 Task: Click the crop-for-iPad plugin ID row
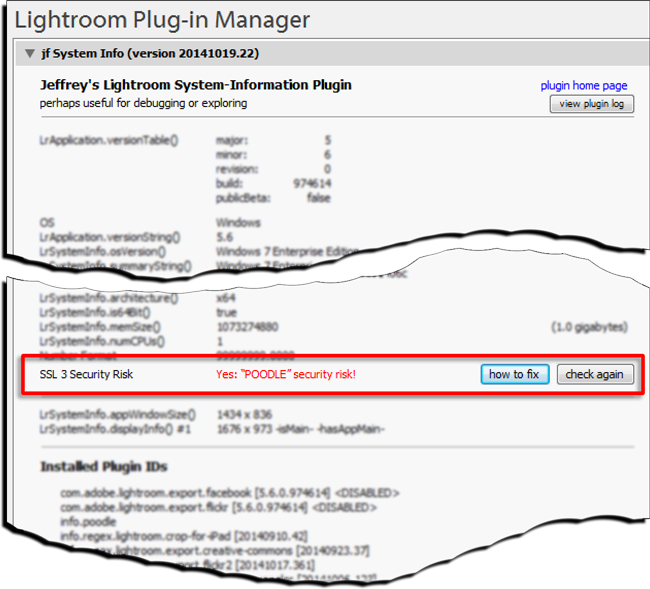tap(184, 536)
